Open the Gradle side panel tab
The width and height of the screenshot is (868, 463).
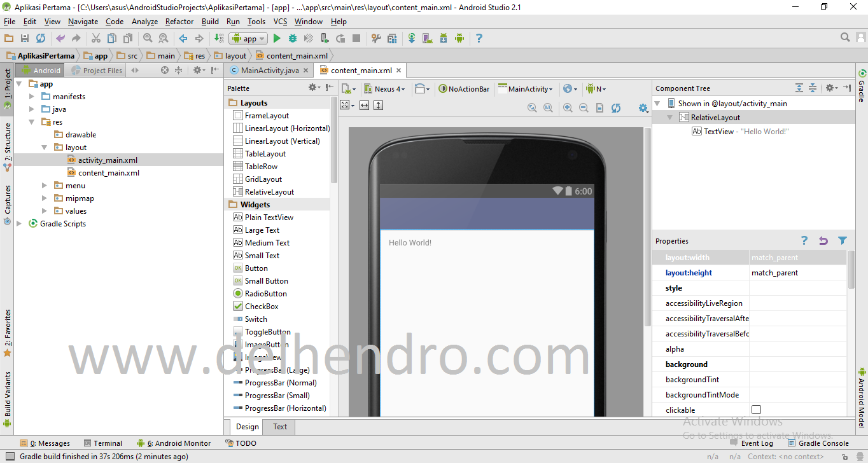(x=862, y=86)
